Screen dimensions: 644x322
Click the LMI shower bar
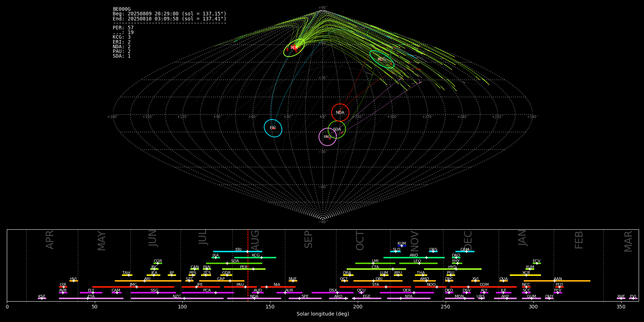point(375,263)
